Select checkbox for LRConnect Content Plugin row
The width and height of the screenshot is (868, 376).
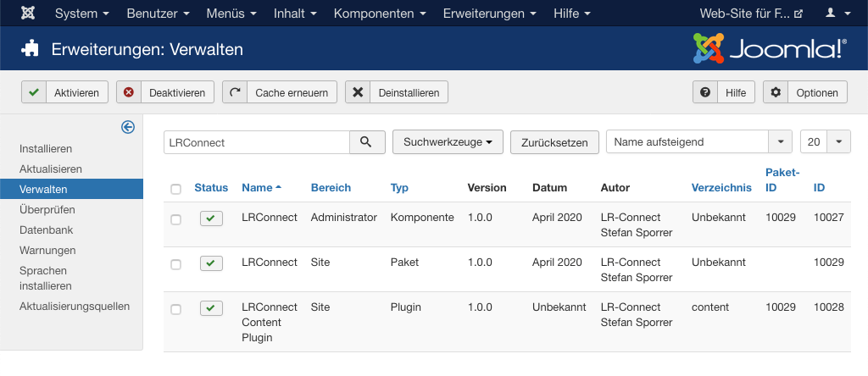pyautogui.click(x=176, y=309)
